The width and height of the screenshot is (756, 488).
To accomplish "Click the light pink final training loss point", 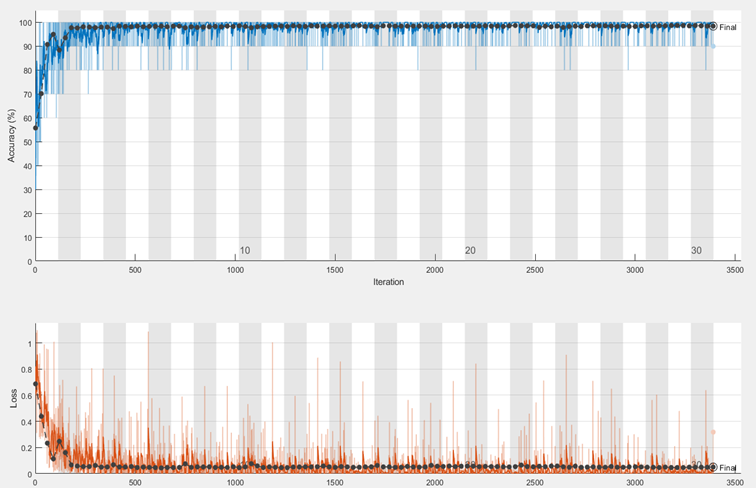I will tap(713, 432).
